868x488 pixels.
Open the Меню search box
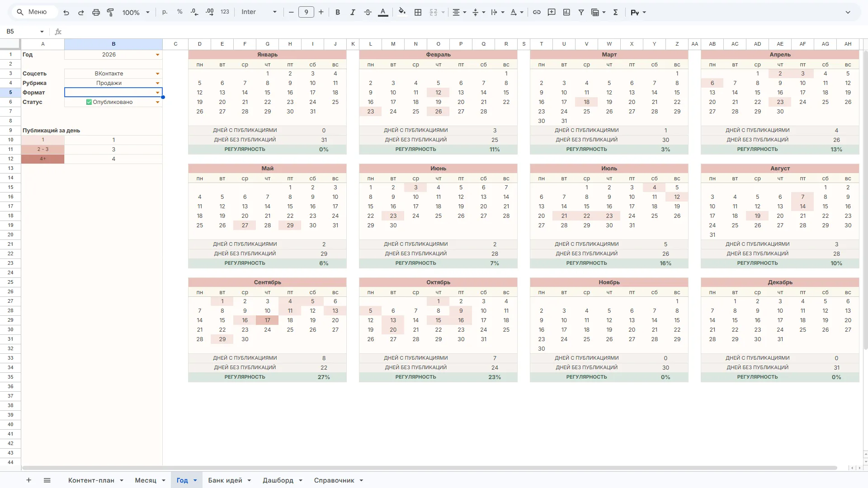[34, 12]
